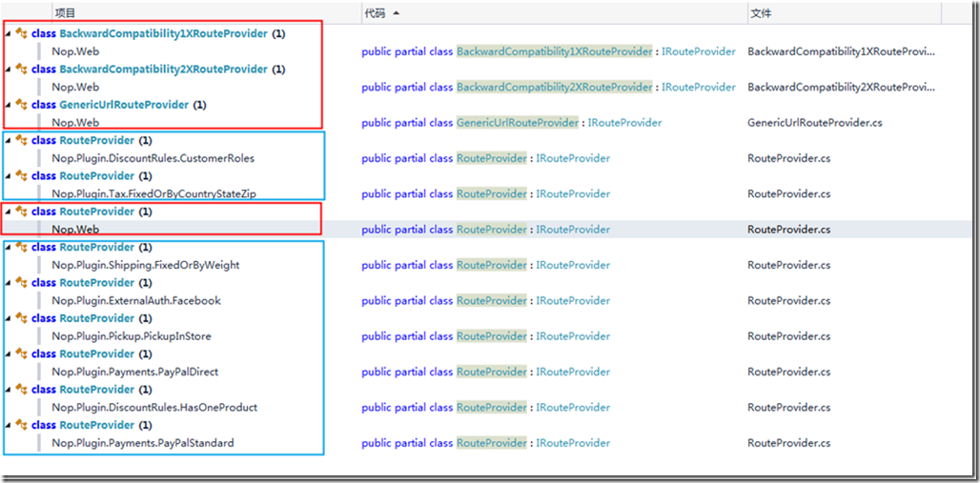Select the Nop.Plugin.Pickup.PickupInStore project row
The width and height of the screenshot is (980, 483).
[132, 336]
